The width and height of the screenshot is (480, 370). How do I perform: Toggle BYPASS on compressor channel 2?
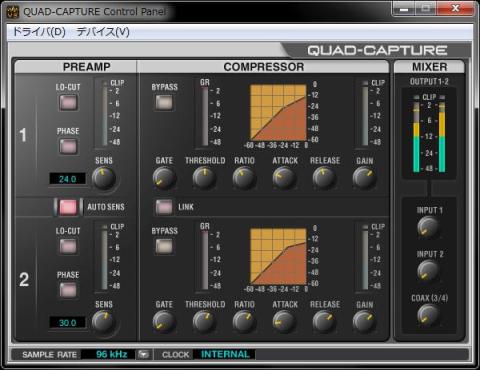coord(164,247)
